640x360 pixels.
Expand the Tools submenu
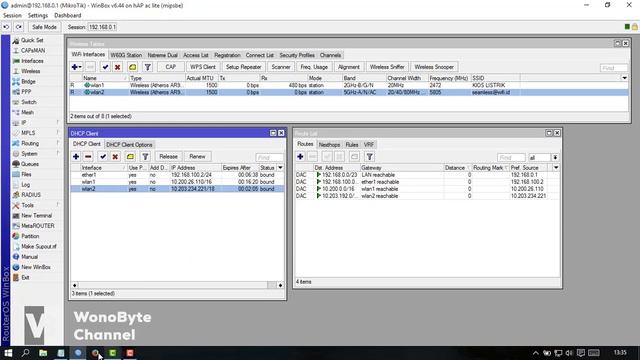click(x=27, y=205)
